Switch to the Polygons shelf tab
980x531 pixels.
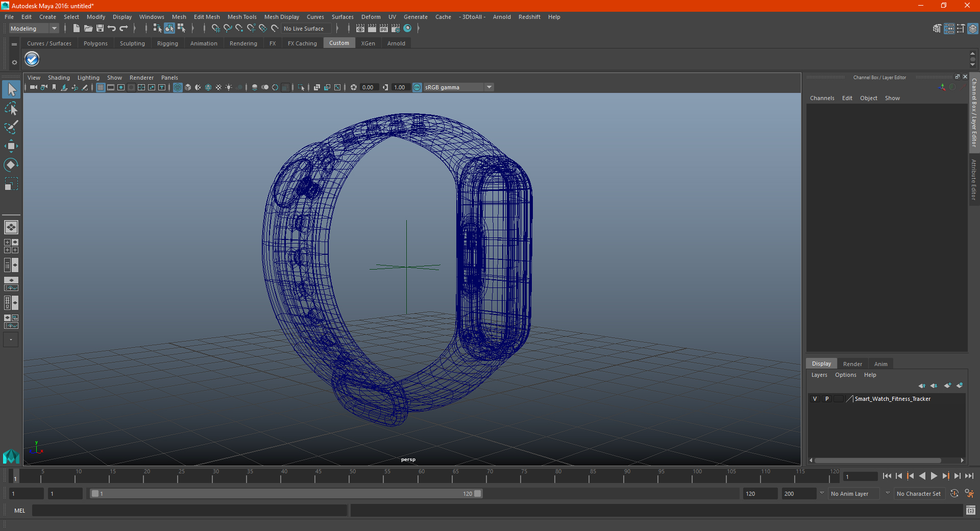tap(95, 43)
